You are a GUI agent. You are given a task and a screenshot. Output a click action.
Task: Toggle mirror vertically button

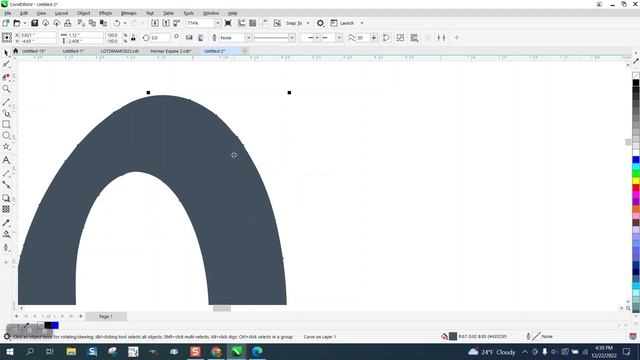pyautogui.click(x=200, y=38)
